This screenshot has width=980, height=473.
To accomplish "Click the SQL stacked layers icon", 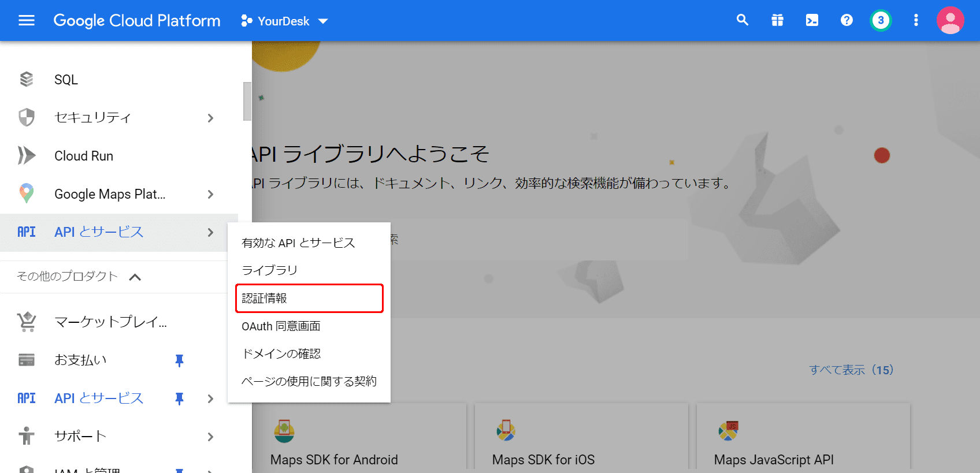I will pyautogui.click(x=27, y=79).
